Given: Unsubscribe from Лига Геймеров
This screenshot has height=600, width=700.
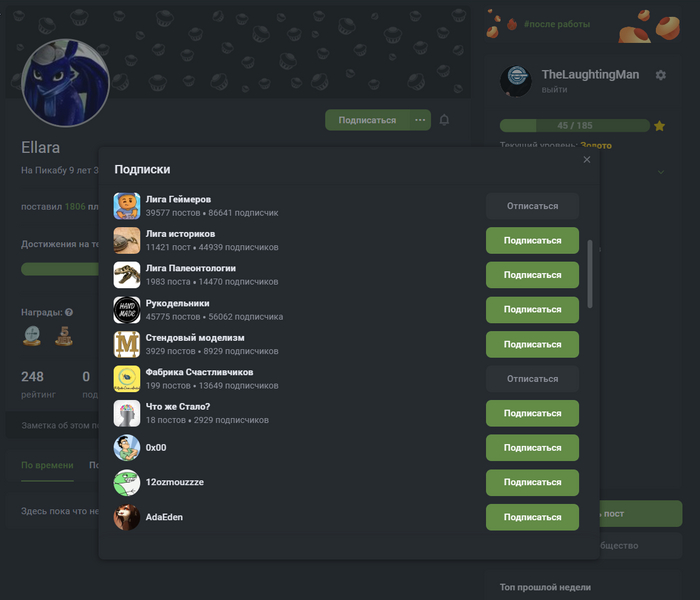Looking at the screenshot, I should click(532, 206).
